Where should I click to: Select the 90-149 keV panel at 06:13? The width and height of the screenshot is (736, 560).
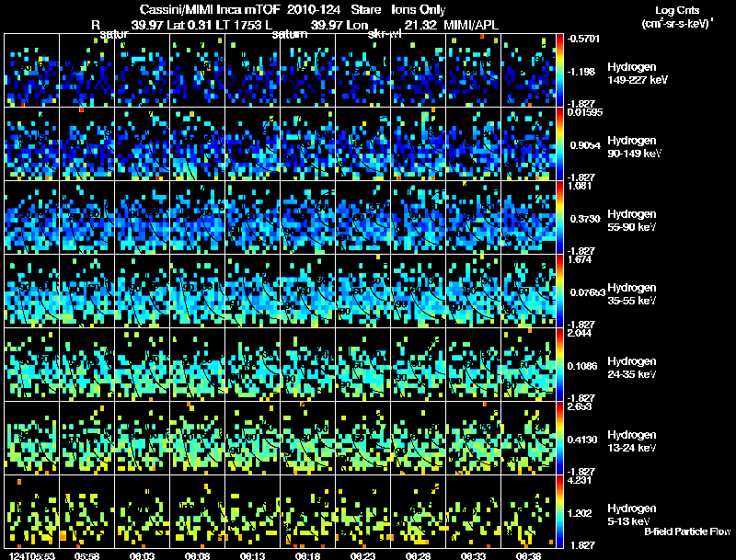pos(252,144)
